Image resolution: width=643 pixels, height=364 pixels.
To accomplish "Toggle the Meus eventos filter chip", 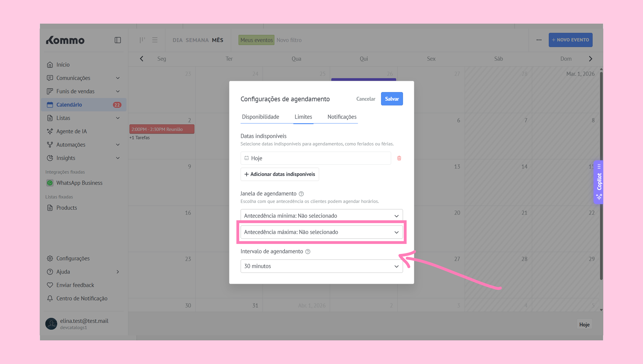I will click(x=256, y=40).
